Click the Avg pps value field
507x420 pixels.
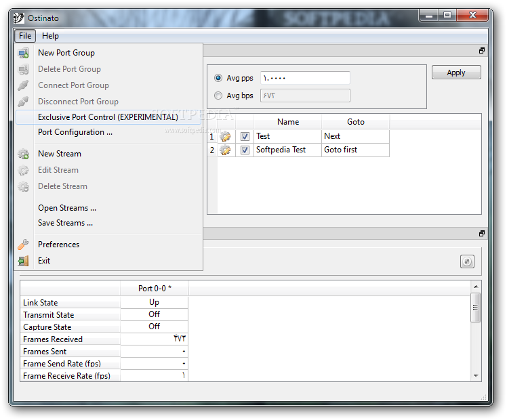coord(305,78)
